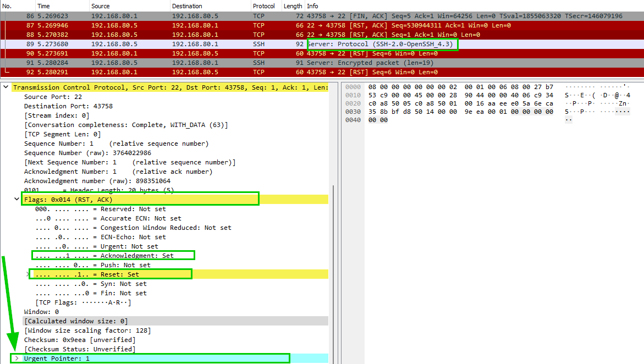
Task: Click the Destination column header
Action: tap(187, 5)
